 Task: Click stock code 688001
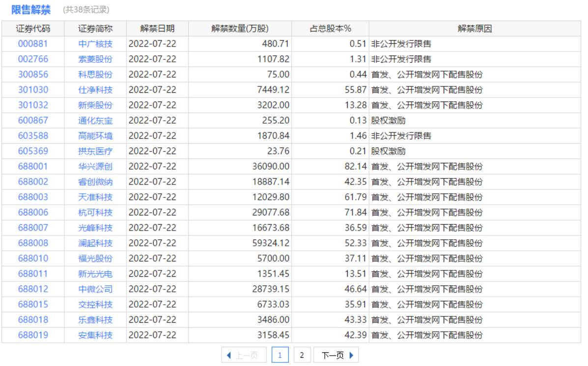tap(33, 166)
